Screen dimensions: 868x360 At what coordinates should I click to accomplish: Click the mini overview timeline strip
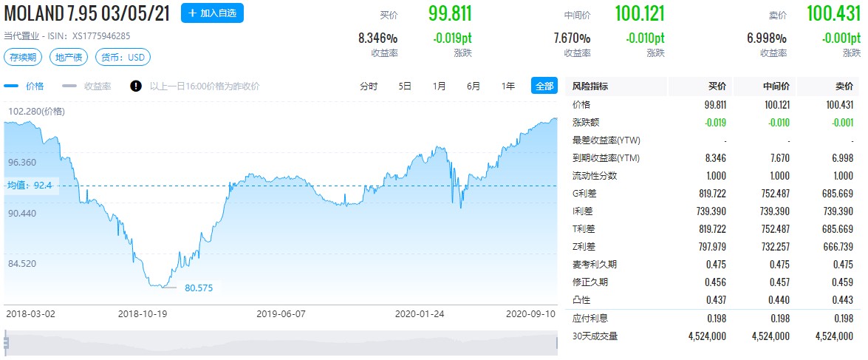281,343
